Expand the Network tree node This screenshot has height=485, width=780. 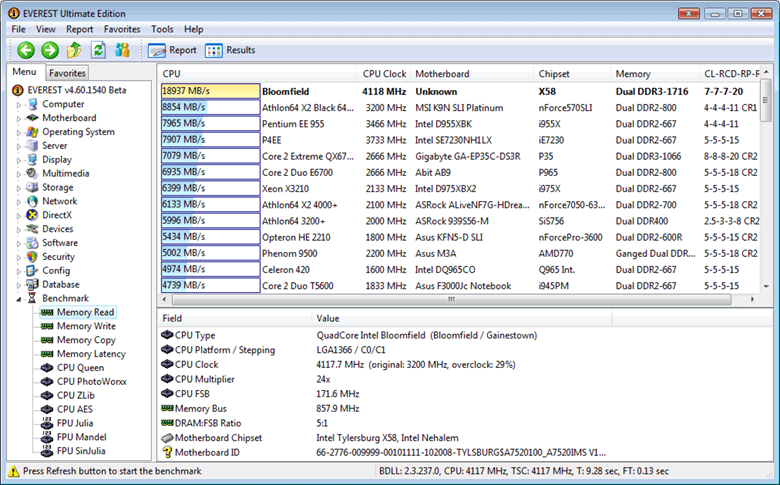pos(19,202)
